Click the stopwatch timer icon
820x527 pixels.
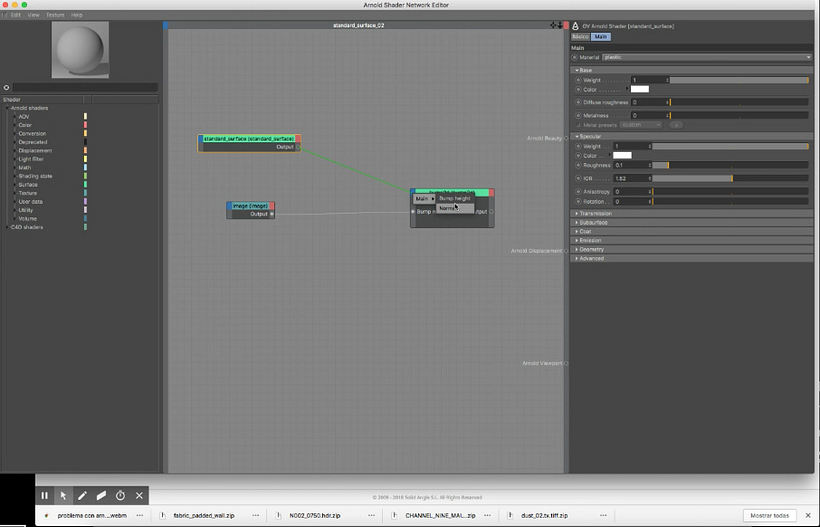(120, 495)
